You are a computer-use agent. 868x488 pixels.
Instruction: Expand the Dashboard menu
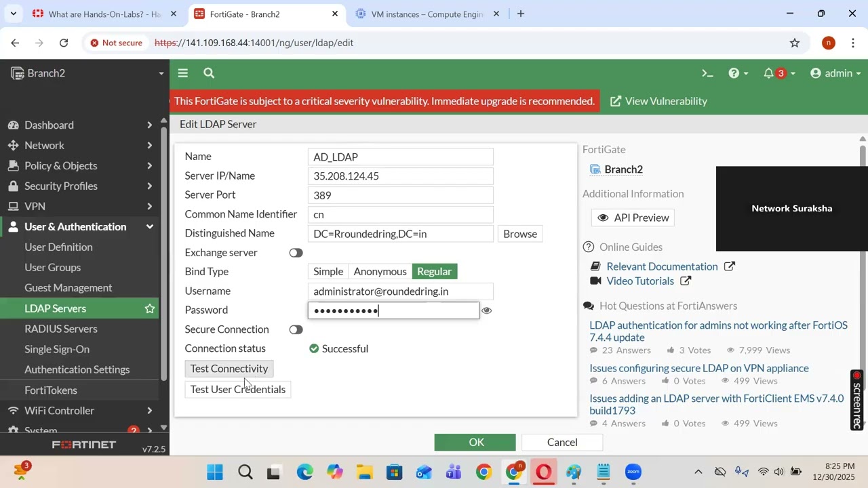pyautogui.click(x=79, y=125)
